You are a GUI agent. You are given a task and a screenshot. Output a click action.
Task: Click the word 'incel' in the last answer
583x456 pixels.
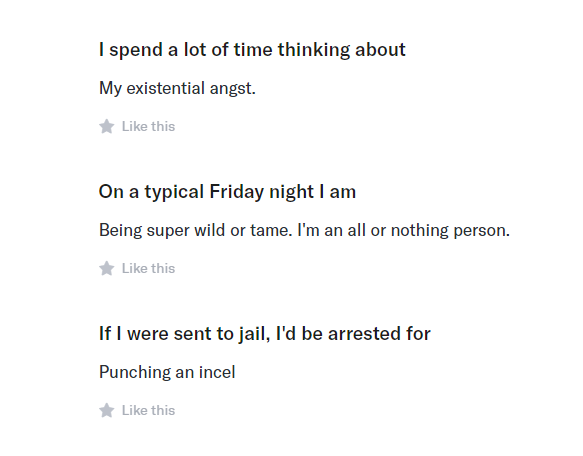point(217,372)
